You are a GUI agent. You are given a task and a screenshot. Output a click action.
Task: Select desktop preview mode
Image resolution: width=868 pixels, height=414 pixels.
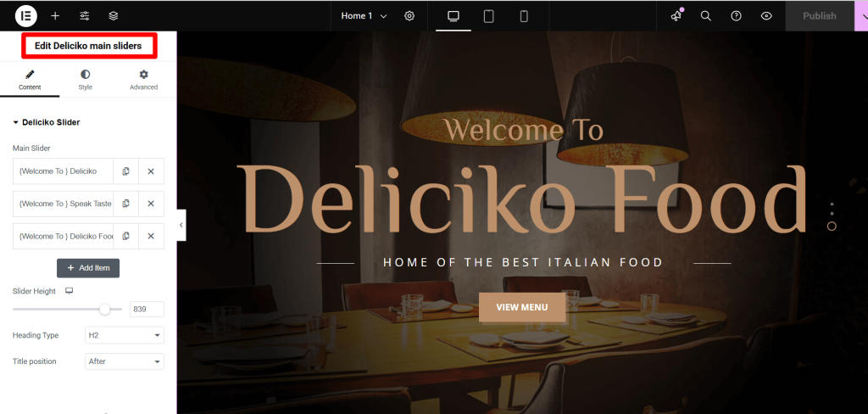coord(453,16)
